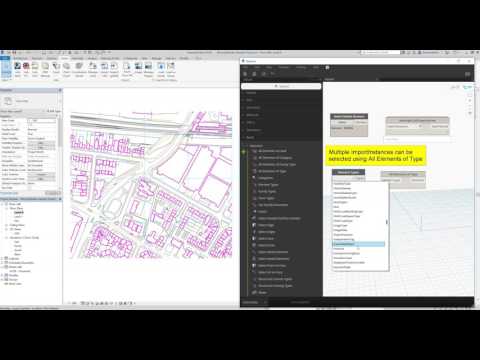This screenshot has height=360, width=480.
Task: Click the Link IFC icon
Action: [x=26, y=69]
